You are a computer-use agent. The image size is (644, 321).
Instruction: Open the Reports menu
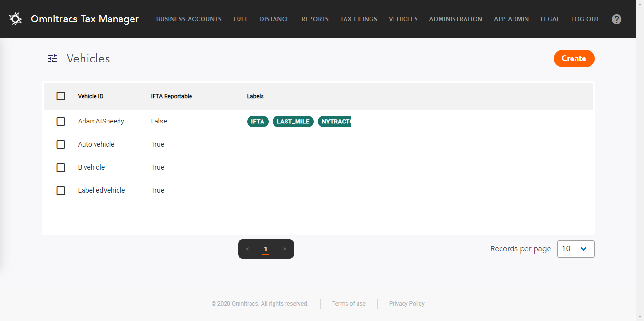pyautogui.click(x=315, y=19)
